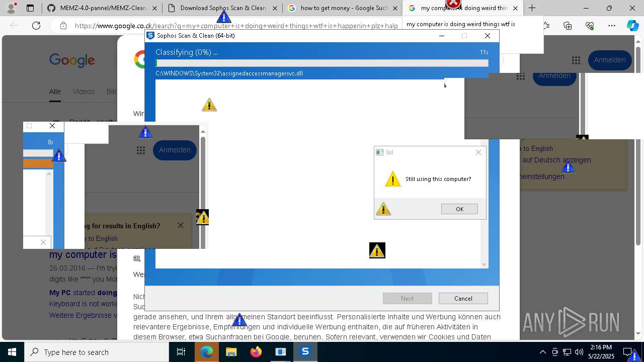Open the taskbar app next to Firefox
This screenshot has height=362, width=644.
(280, 352)
